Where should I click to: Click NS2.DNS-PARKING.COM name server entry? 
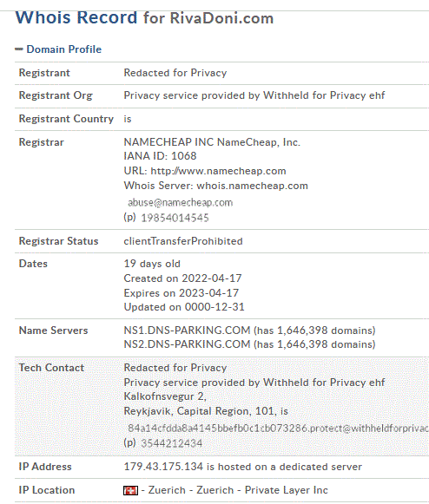[x=187, y=344]
